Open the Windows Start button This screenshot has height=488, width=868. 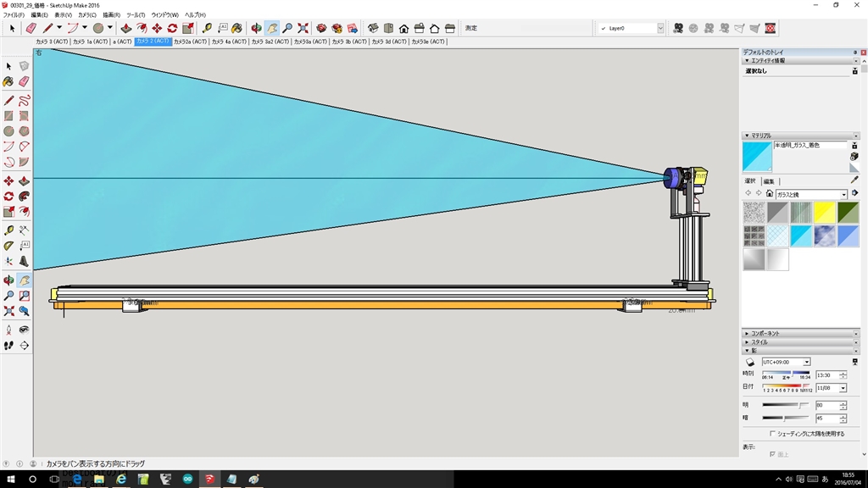10,480
